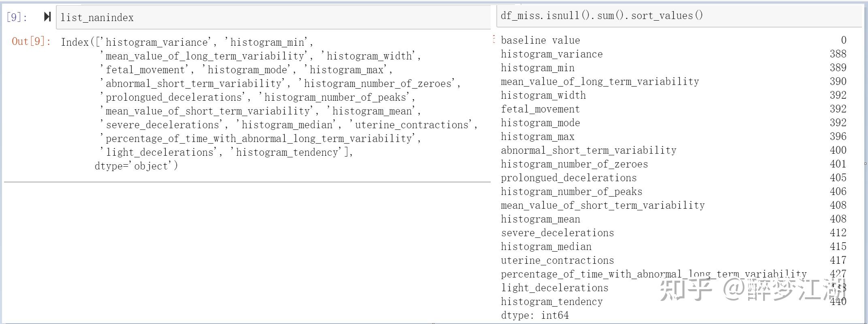Click the abnormal_short_term_variability row label

pyautogui.click(x=588, y=150)
